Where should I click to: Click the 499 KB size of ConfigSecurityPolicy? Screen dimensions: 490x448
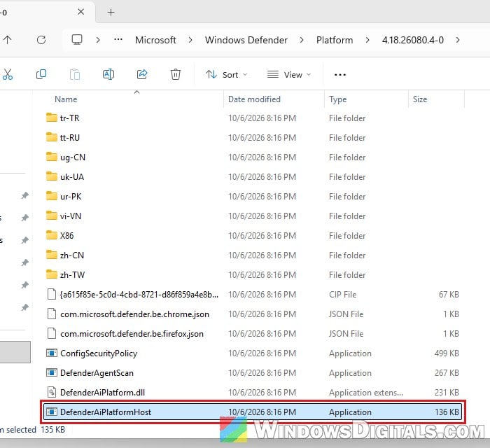click(447, 353)
